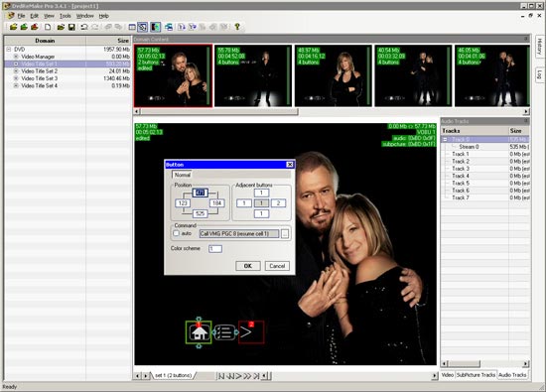Viewport: 546px width, 392px height.
Task: Switch to the SubPicture Tracks tab
Action: pyautogui.click(x=476, y=375)
